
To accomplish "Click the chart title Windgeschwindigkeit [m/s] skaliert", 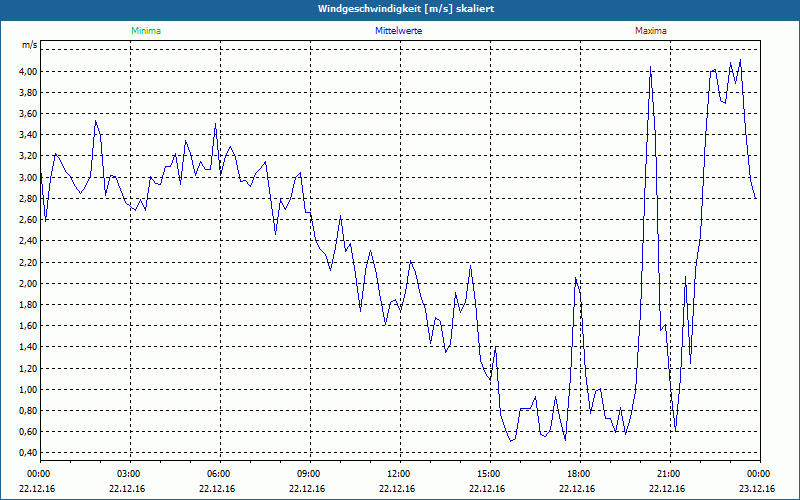I will [x=406, y=9].
